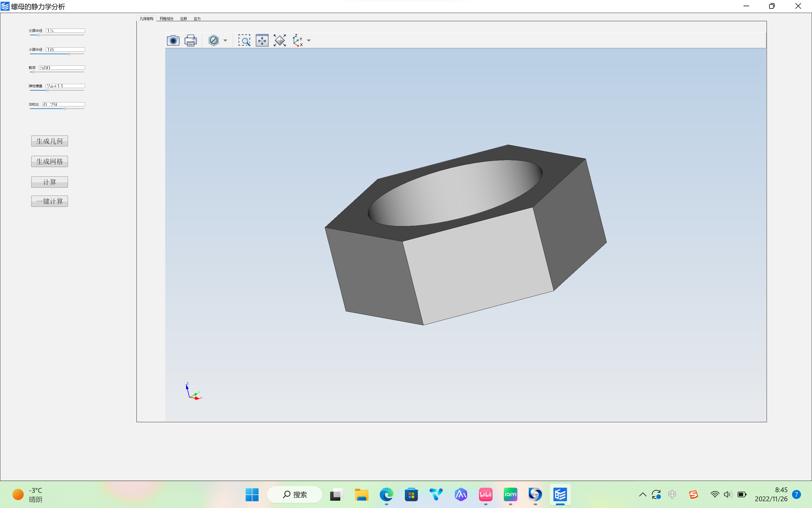
Task: Go to default XYZ view
Action: click(297, 40)
